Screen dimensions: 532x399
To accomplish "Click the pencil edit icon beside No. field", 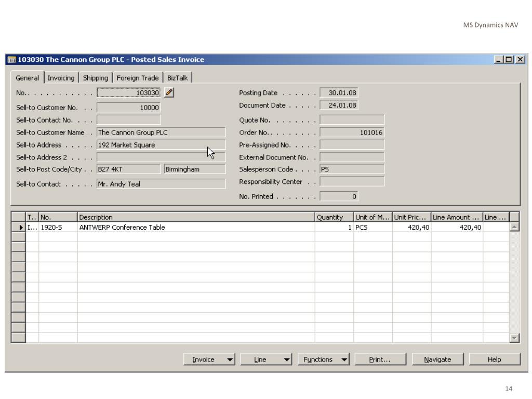I will [169, 92].
